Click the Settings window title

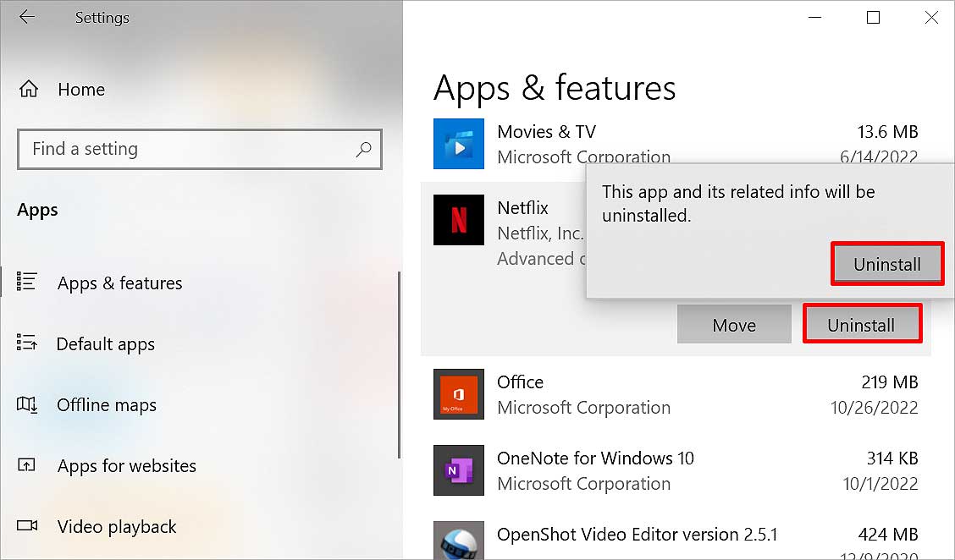(102, 18)
